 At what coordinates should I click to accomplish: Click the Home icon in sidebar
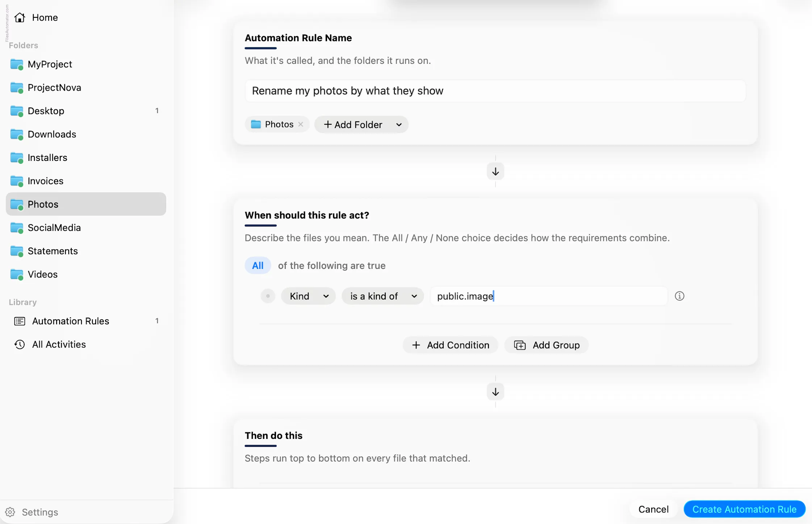pyautogui.click(x=20, y=17)
